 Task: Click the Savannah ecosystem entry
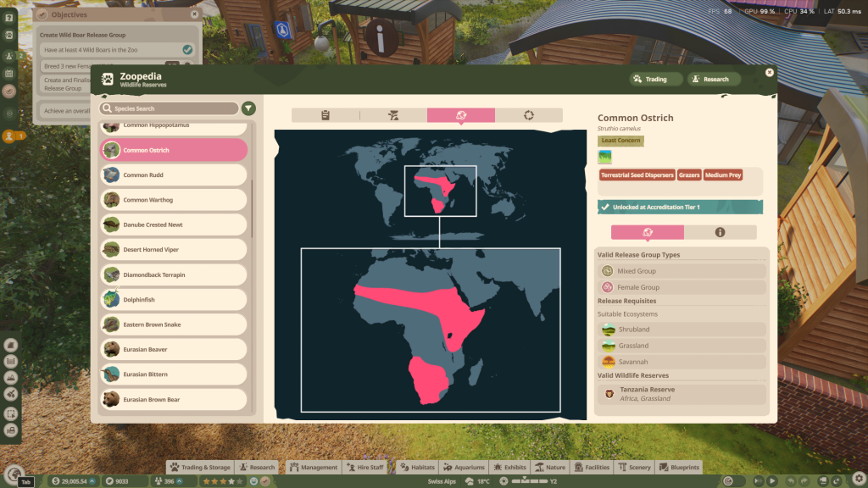tap(682, 362)
